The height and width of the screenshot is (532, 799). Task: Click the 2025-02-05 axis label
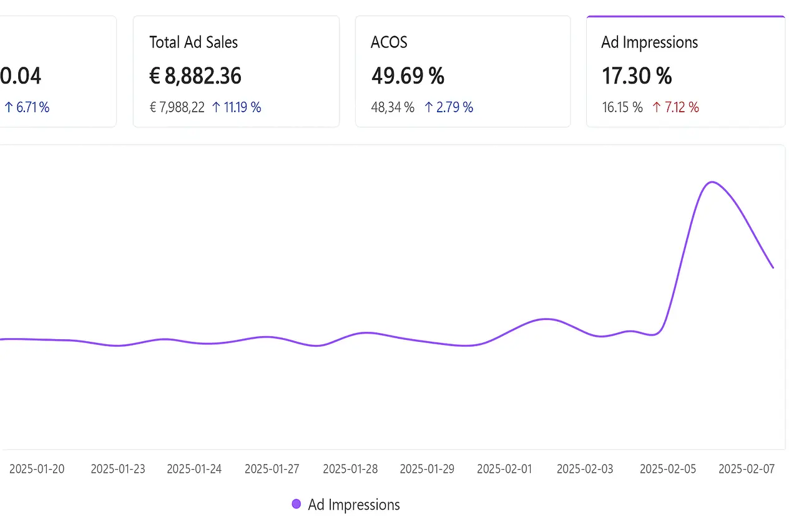tap(668, 468)
